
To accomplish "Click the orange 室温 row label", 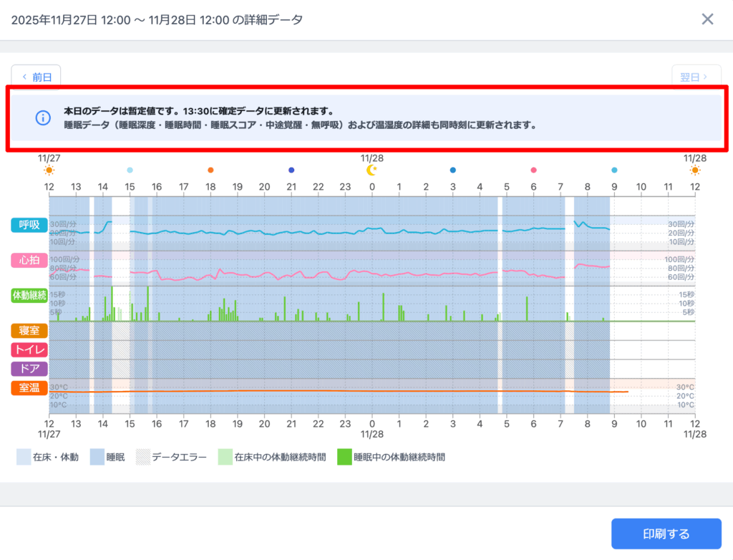I will pyautogui.click(x=29, y=387).
